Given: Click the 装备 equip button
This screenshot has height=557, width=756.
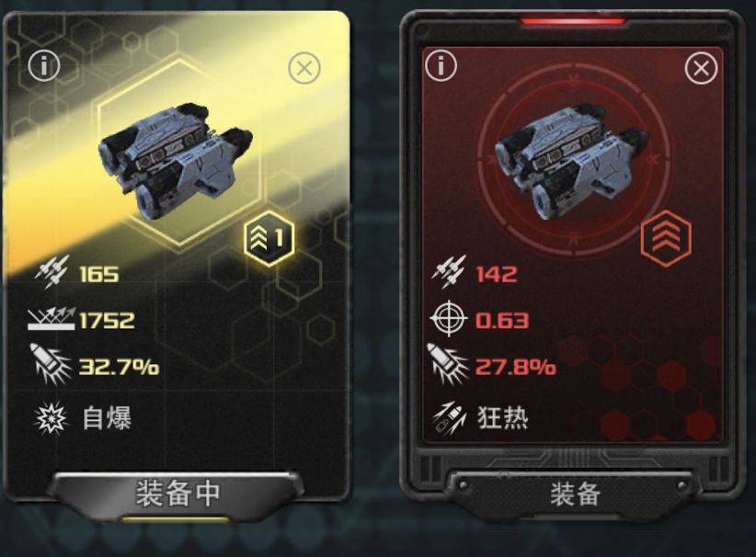Looking at the screenshot, I should pyautogui.click(x=576, y=494).
